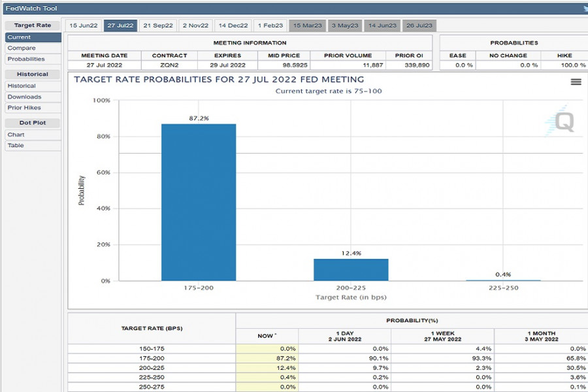Open the Compare sidebar item

(x=33, y=48)
